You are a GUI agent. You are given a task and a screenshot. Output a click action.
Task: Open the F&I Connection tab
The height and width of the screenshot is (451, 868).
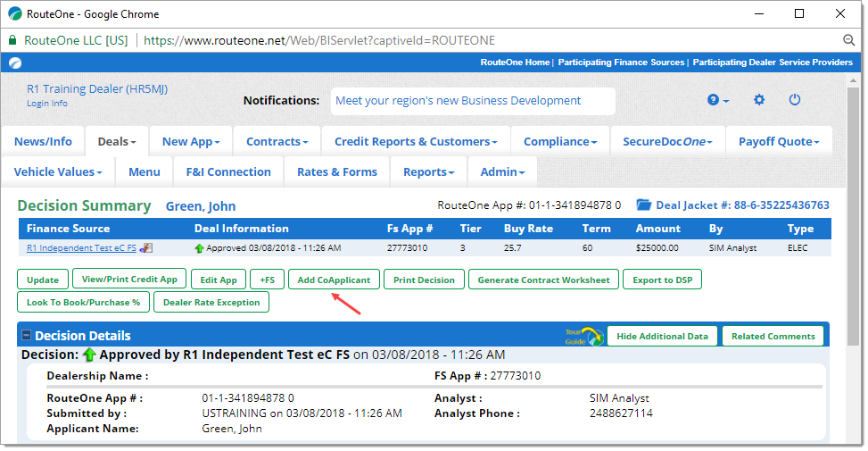point(228,171)
